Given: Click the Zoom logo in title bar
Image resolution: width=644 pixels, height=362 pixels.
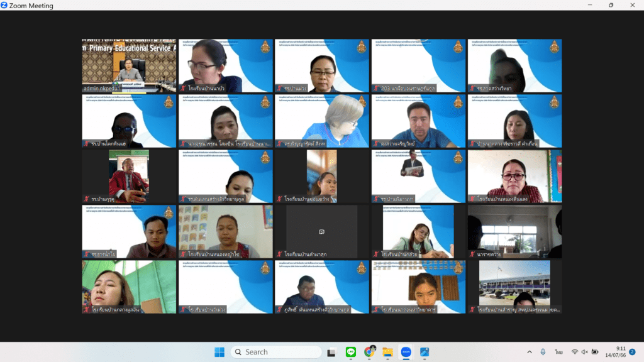Looking at the screenshot, I should [x=4, y=5].
